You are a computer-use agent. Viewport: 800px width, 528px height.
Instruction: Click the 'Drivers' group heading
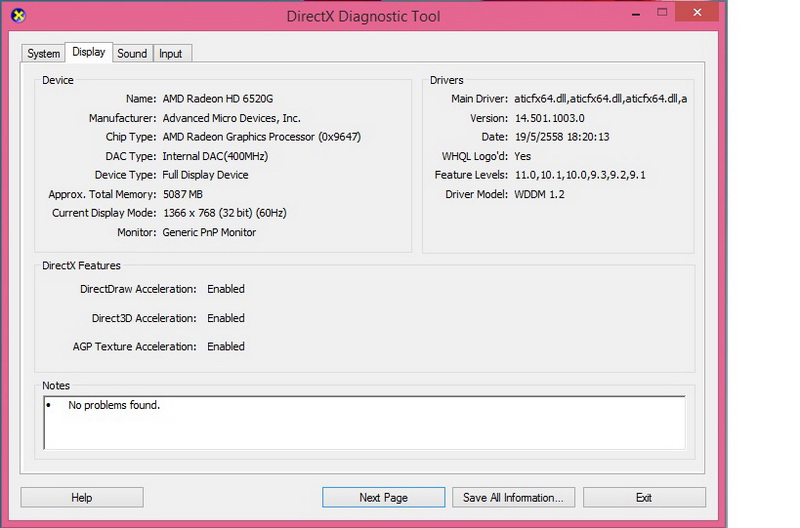[446, 80]
